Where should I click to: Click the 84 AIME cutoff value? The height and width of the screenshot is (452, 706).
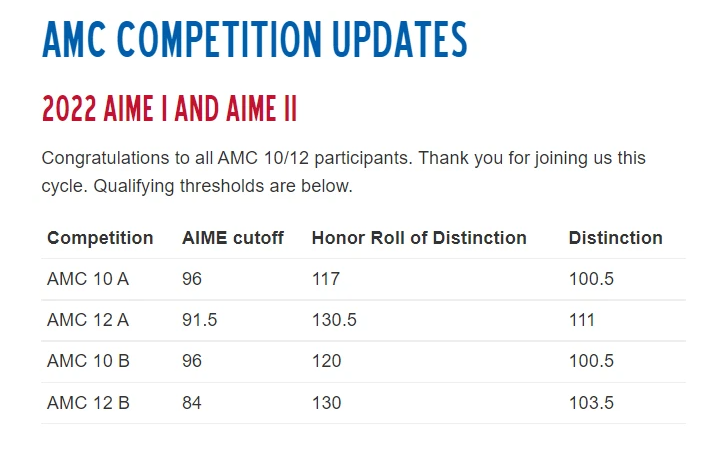pyautogui.click(x=192, y=403)
